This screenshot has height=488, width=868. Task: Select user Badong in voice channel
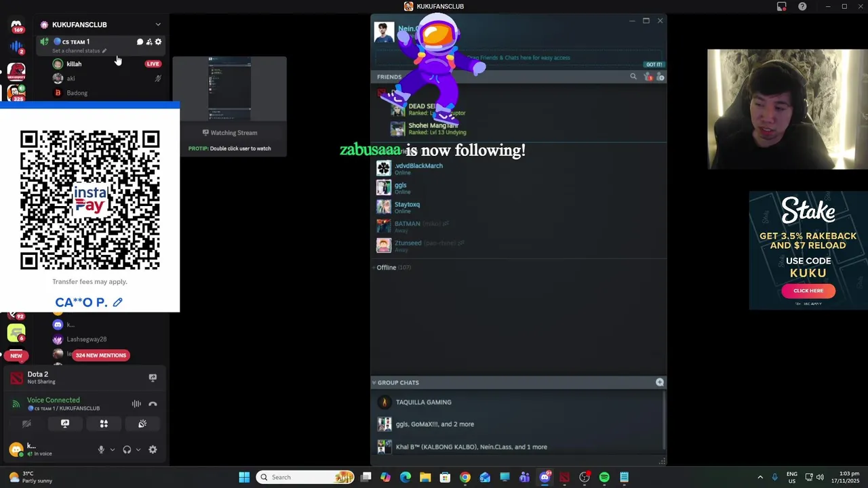(77, 93)
